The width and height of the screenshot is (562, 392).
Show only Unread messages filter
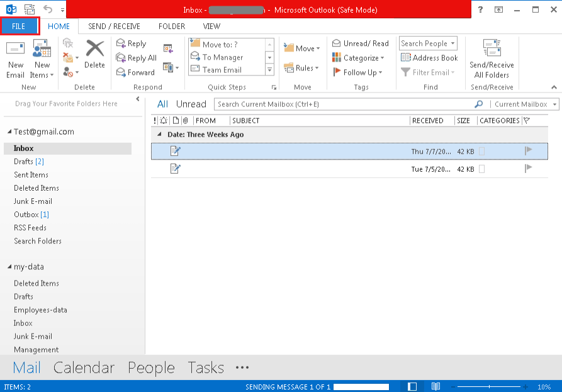coord(191,104)
